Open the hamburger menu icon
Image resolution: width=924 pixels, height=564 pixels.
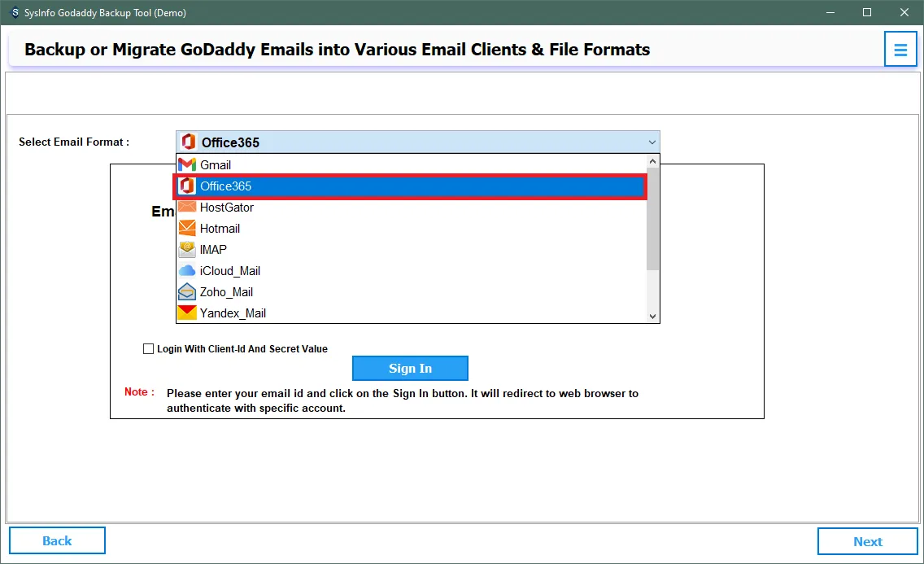point(900,50)
